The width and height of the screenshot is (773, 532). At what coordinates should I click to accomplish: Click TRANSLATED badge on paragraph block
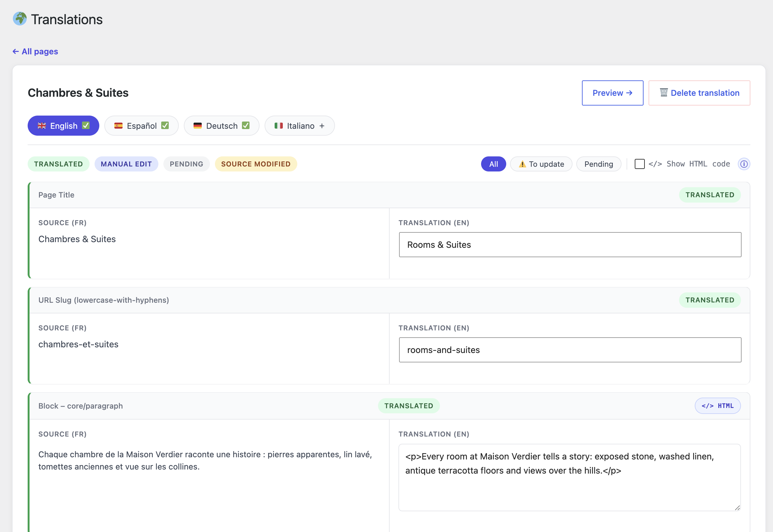click(x=408, y=406)
